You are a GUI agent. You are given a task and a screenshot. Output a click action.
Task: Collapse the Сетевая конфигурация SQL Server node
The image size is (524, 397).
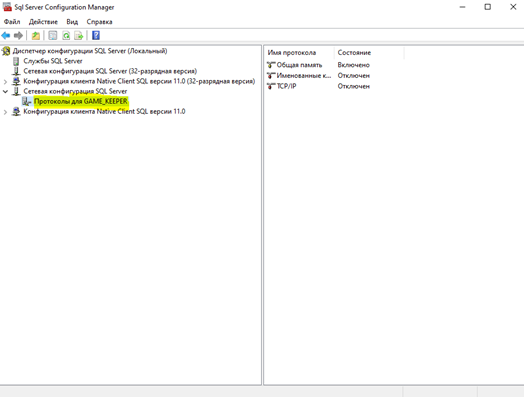pyautogui.click(x=5, y=91)
